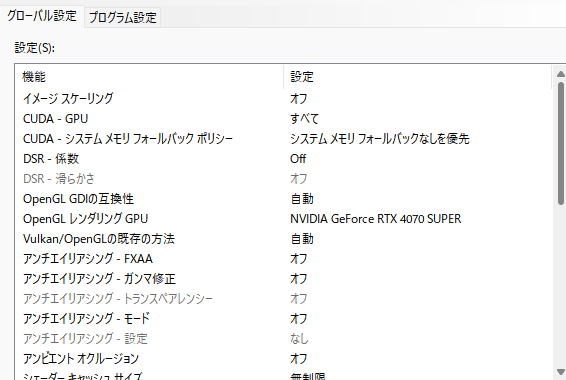Select アンチエイリアシング - ガンマ修正 row

[x=283, y=279]
